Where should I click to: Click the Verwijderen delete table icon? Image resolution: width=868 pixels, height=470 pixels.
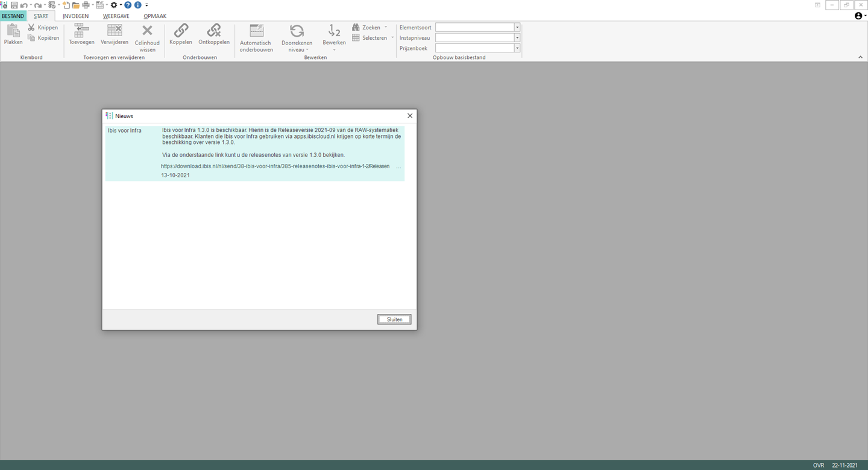pyautogui.click(x=115, y=31)
